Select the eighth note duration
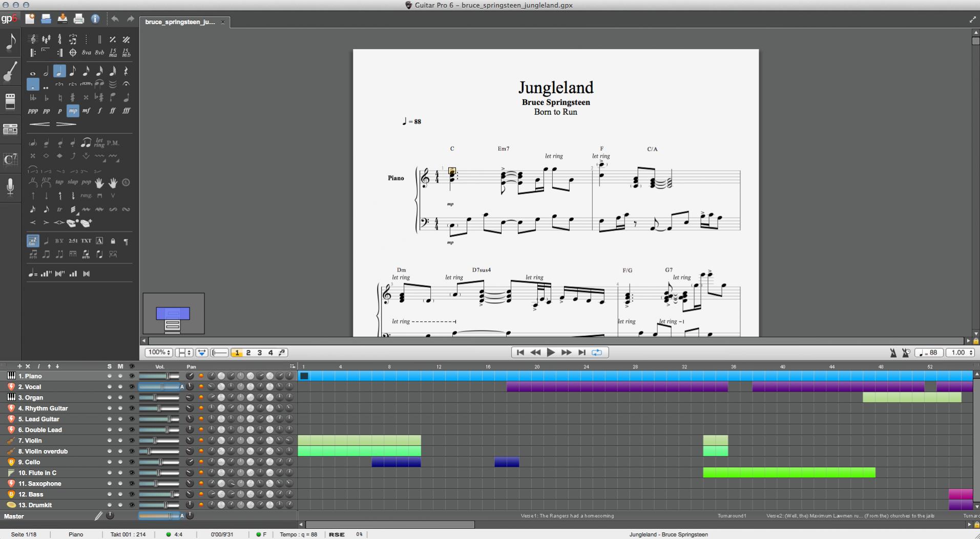 click(73, 72)
